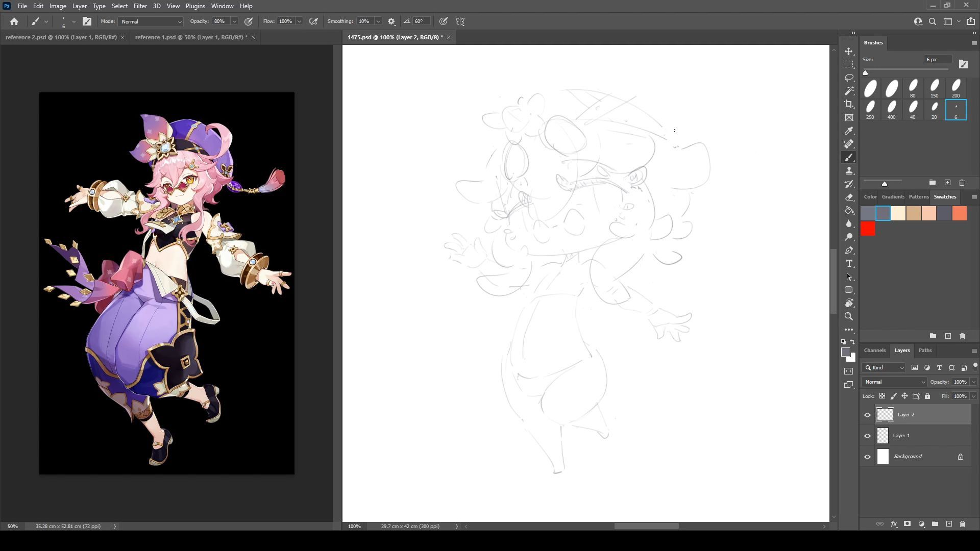
Task: Switch to the Channels tab
Action: point(874,350)
